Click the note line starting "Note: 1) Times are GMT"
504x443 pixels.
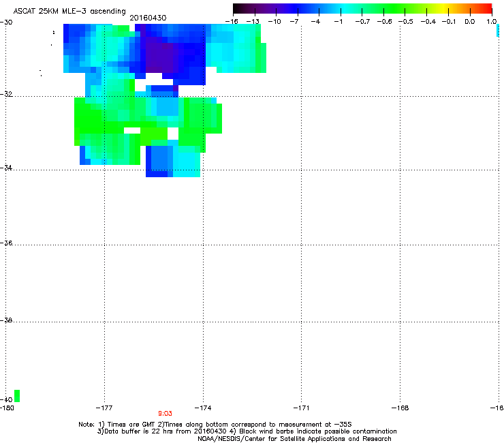tap(215, 425)
